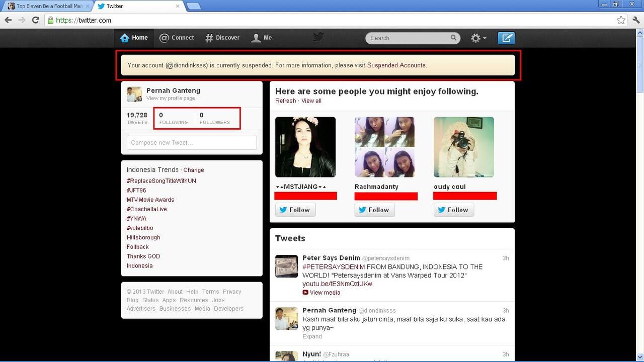Open the Advertisers footer link
This screenshot has width=644, height=362.
click(141, 309)
